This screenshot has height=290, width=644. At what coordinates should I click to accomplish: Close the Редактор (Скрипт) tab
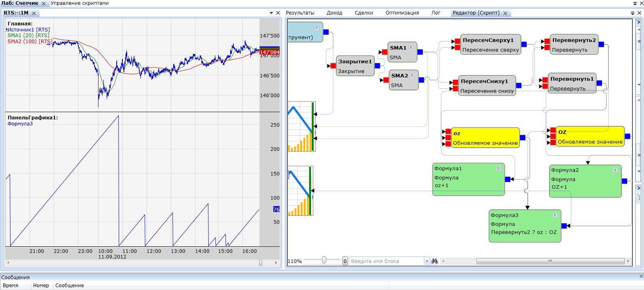pos(505,13)
